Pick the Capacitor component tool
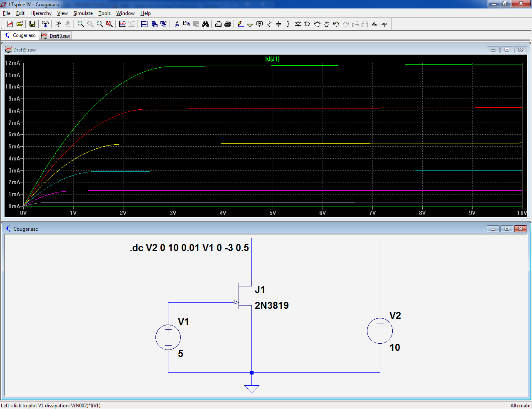This screenshot has height=409, width=532. tap(278, 24)
